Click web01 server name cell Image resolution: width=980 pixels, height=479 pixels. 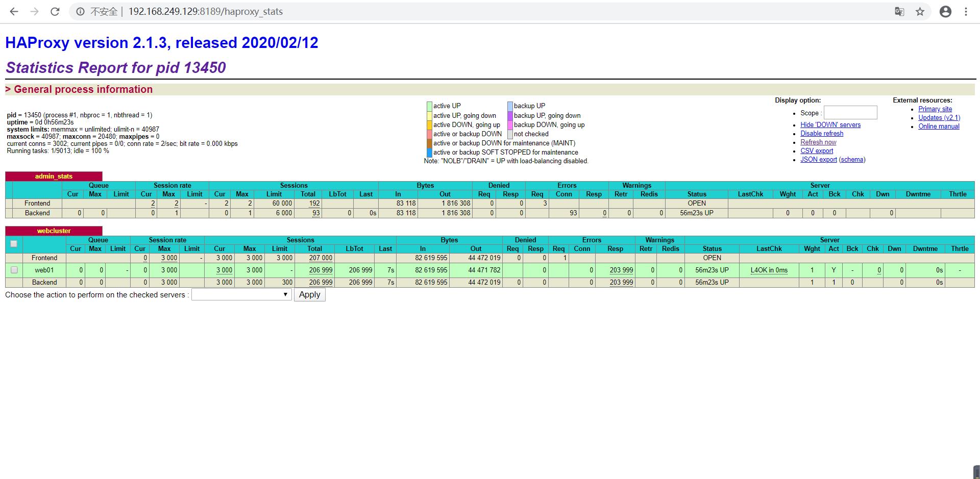(44, 270)
